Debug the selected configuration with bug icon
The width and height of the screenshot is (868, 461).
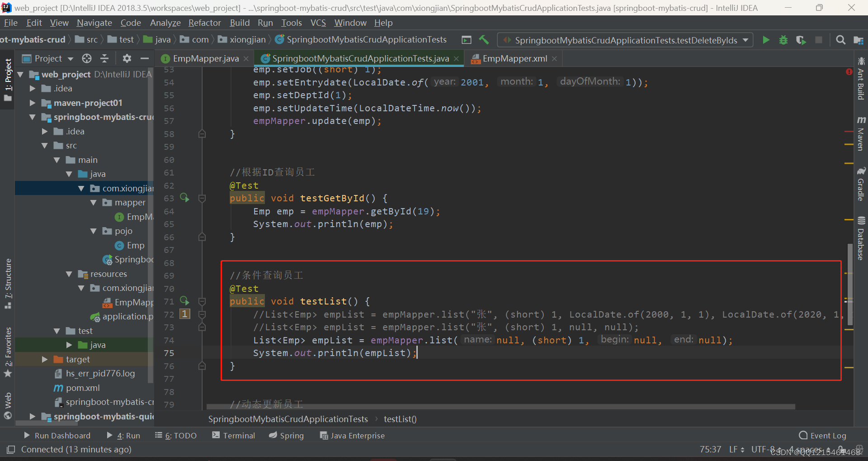[x=783, y=40]
